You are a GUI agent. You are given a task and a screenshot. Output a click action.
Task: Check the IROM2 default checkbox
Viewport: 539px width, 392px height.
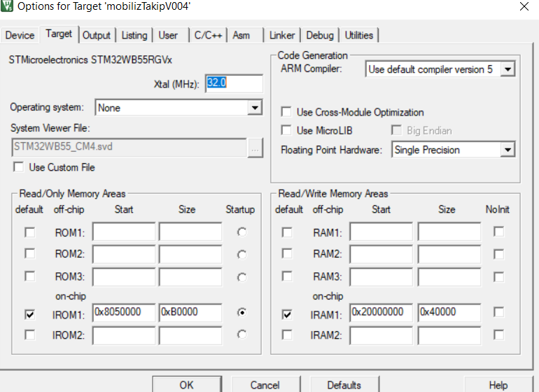click(x=30, y=335)
